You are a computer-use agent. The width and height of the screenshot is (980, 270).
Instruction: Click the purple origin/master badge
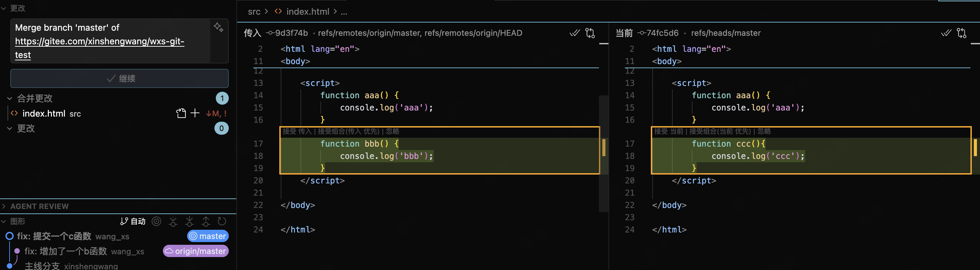click(x=196, y=251)
